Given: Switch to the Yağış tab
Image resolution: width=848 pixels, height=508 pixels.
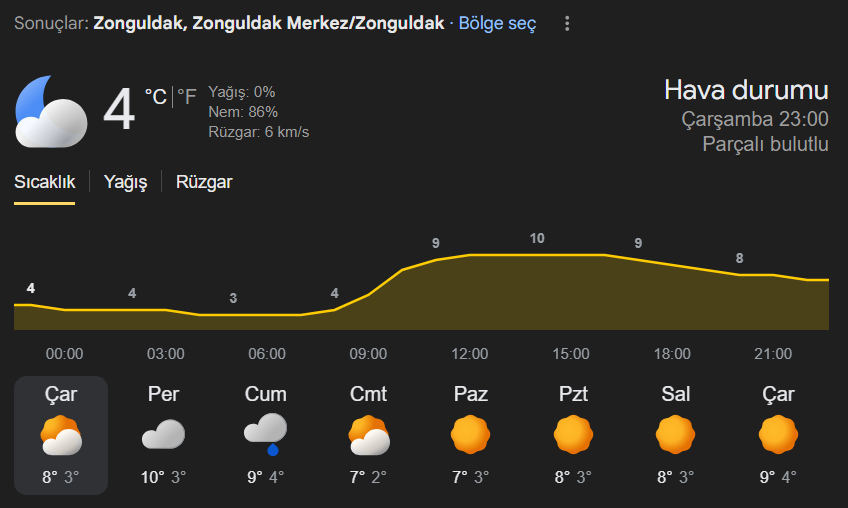Looking at the screenshot, I should click(x=126, y=182).
